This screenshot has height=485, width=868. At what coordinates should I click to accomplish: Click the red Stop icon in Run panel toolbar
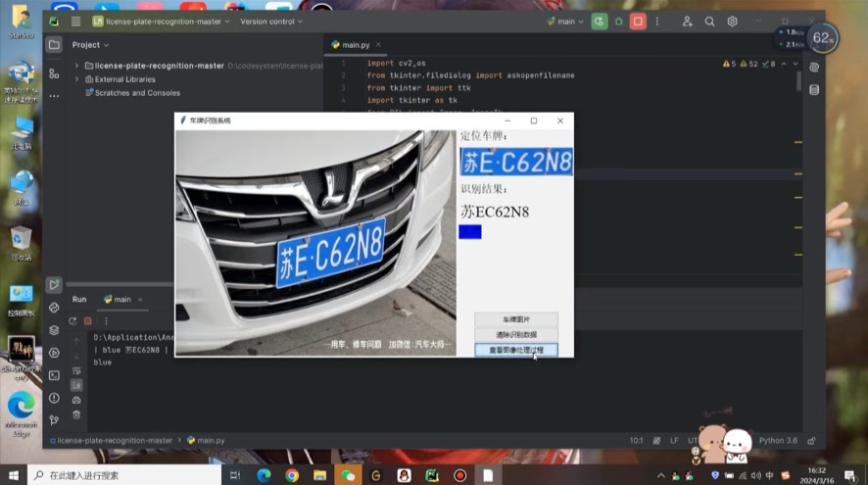pos(87,321)
